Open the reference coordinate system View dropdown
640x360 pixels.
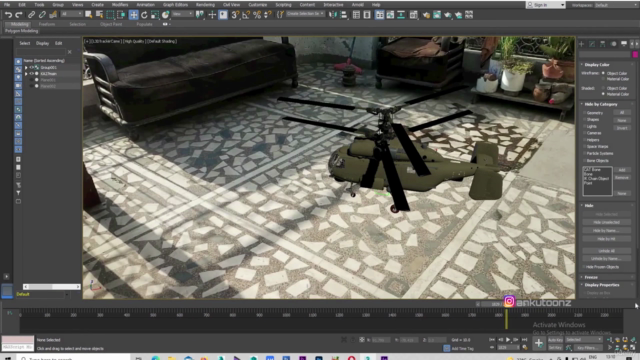182,14
